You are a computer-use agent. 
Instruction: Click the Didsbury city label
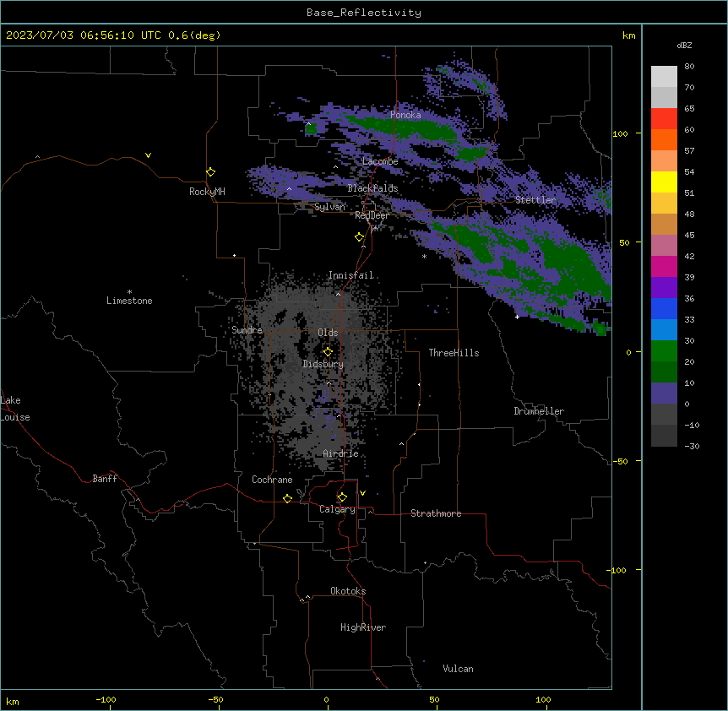323,364
